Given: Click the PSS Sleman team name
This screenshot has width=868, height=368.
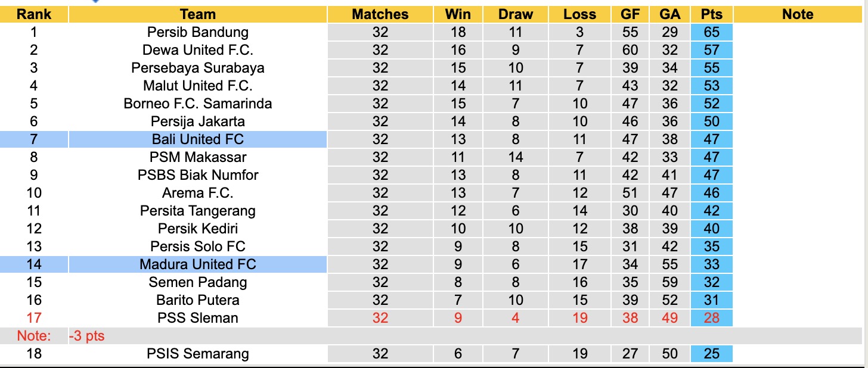Looking at the screenshot, I should coord(197,318).
